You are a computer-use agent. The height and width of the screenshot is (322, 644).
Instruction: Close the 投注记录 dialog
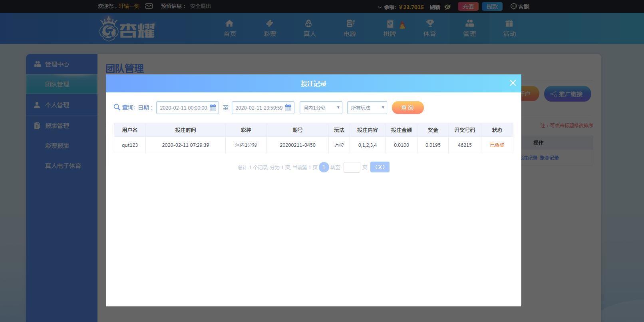[513, 83]
